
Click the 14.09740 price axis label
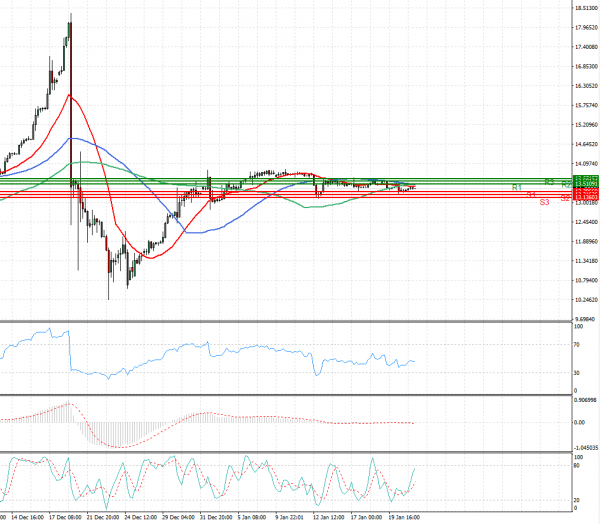(x=586, y=164)
